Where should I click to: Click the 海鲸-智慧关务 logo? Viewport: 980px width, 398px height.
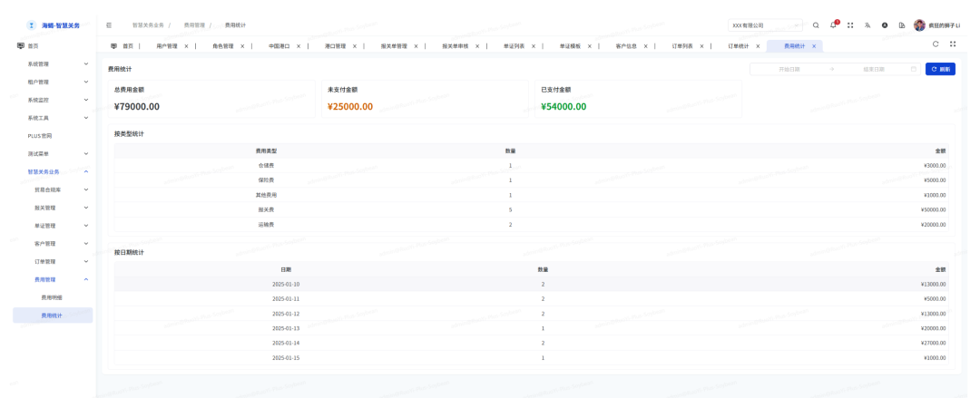click(x=54, y=25)
